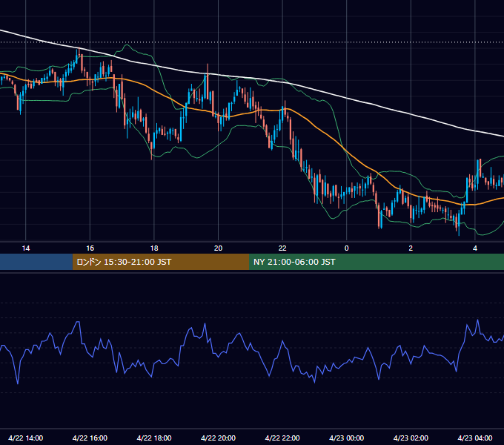Click the 4/22 22:00 date label

(x=282, y=438)
